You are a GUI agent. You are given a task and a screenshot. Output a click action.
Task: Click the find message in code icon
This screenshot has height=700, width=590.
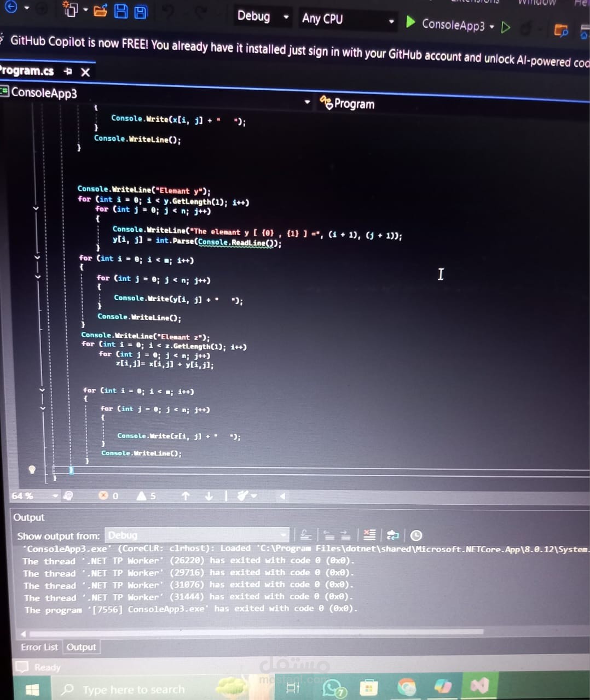[x=306, y=535]
